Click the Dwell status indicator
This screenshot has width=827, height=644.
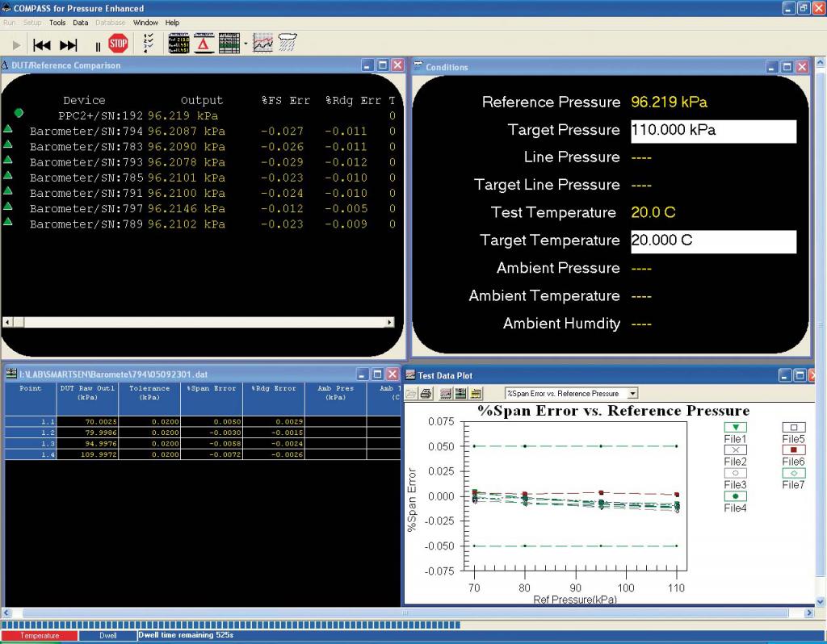click(107, 636)
